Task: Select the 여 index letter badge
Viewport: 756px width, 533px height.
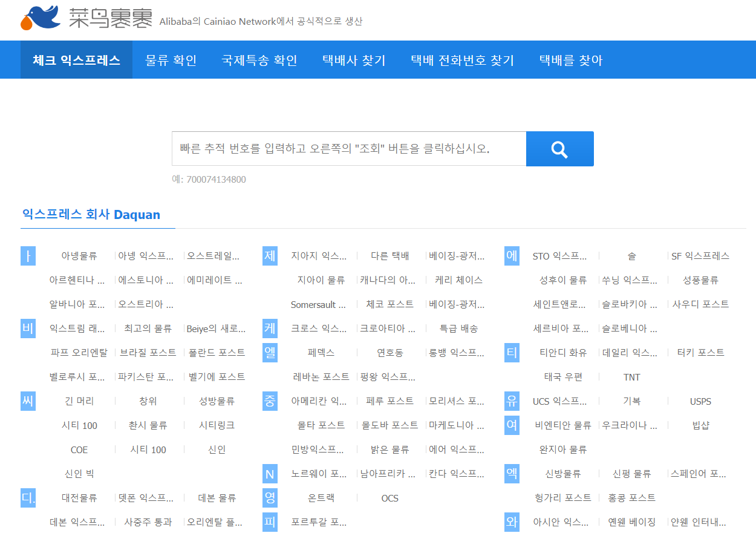Action: (512, 425)
